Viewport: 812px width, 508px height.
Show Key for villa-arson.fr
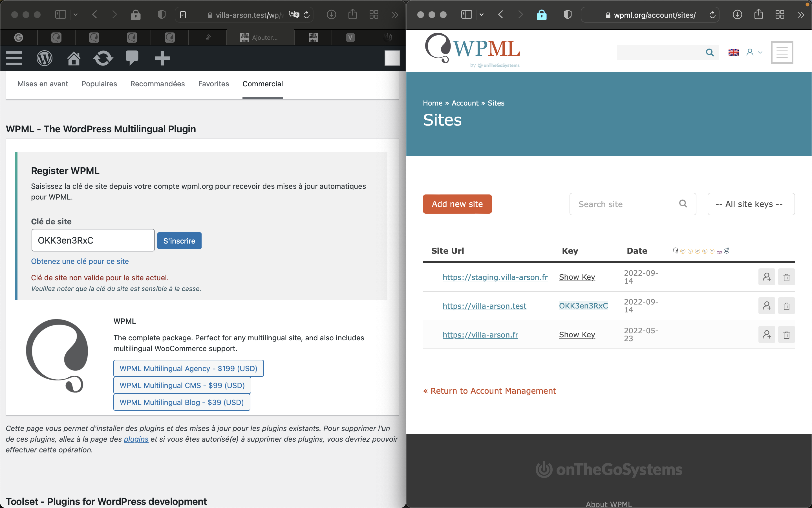(577, 335)
